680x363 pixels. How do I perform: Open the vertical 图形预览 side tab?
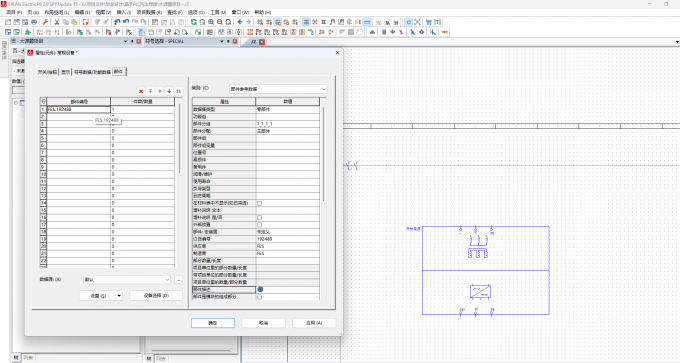pyautogui.click(x=4, y=50)
